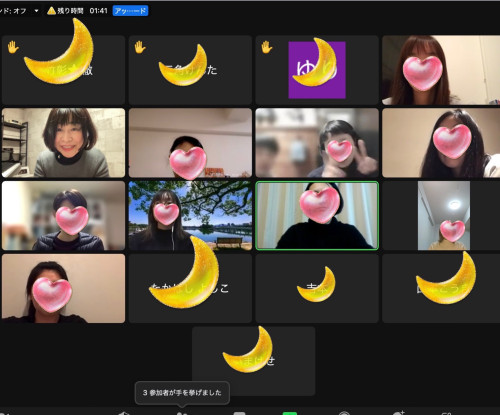Expand the dropdown arrow next to オフ

coord(36,11)
